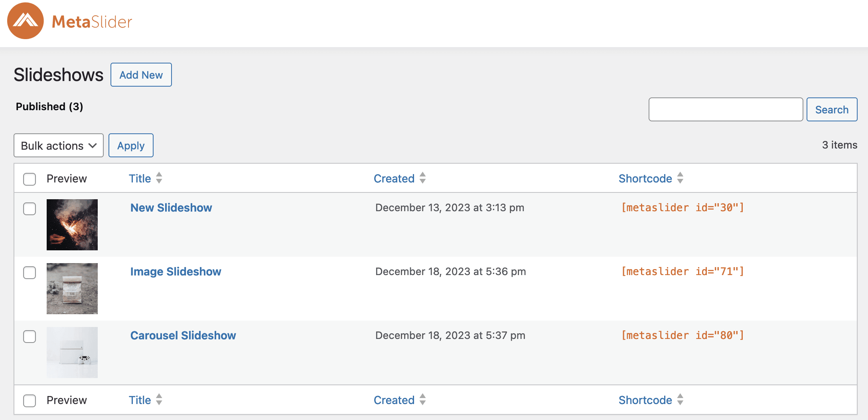Click the Title sort arrows in the footer
The height and width of the screenshot is (420, 868).
tap(159, 400)
